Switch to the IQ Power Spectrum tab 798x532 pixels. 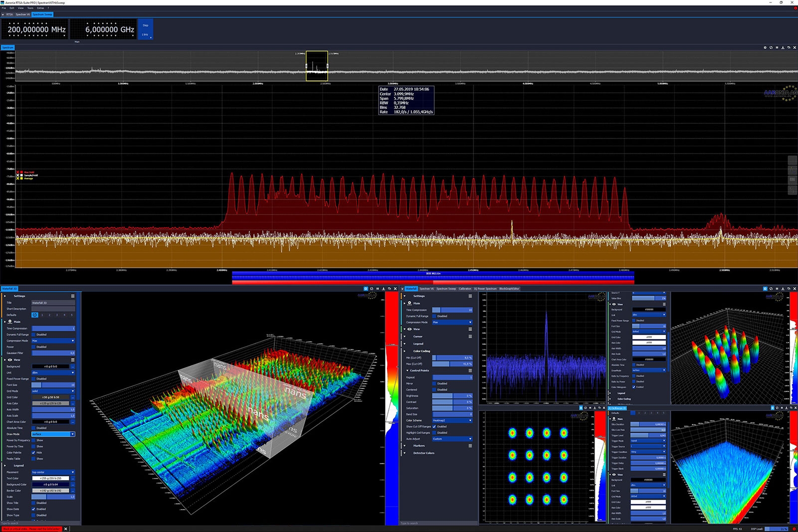[x=485, y=289]
